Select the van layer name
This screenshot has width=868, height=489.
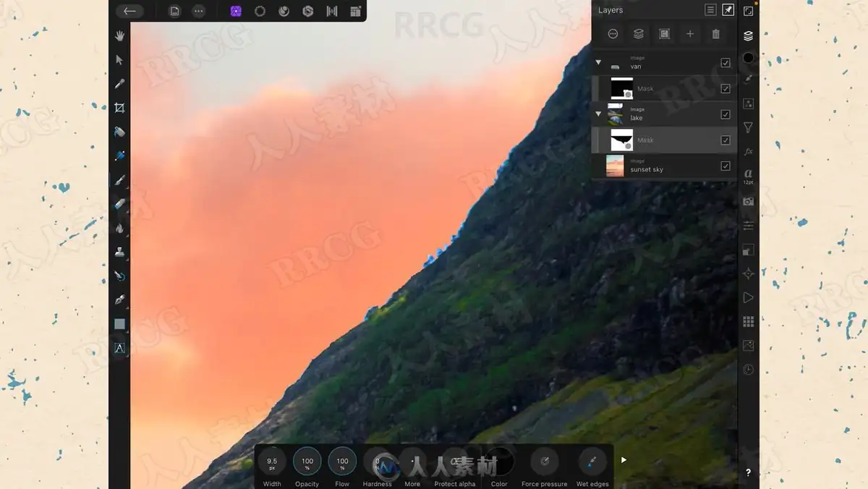tap(636, 67)
